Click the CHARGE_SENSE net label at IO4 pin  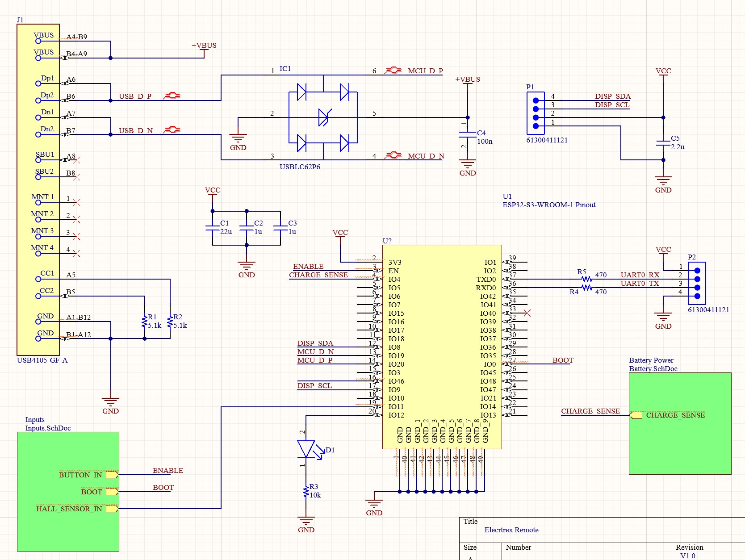[x=318, y=275]
